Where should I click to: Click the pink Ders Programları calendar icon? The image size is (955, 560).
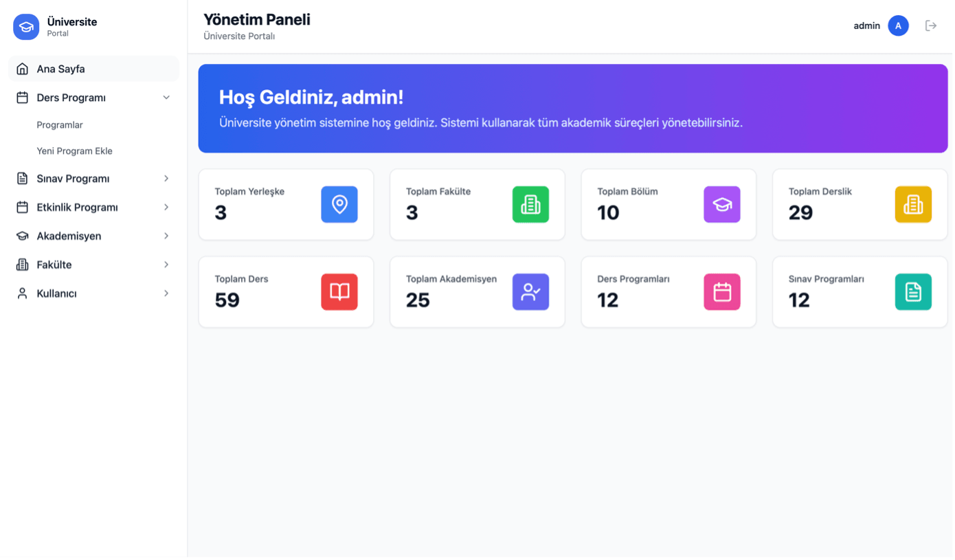(722, 291)
